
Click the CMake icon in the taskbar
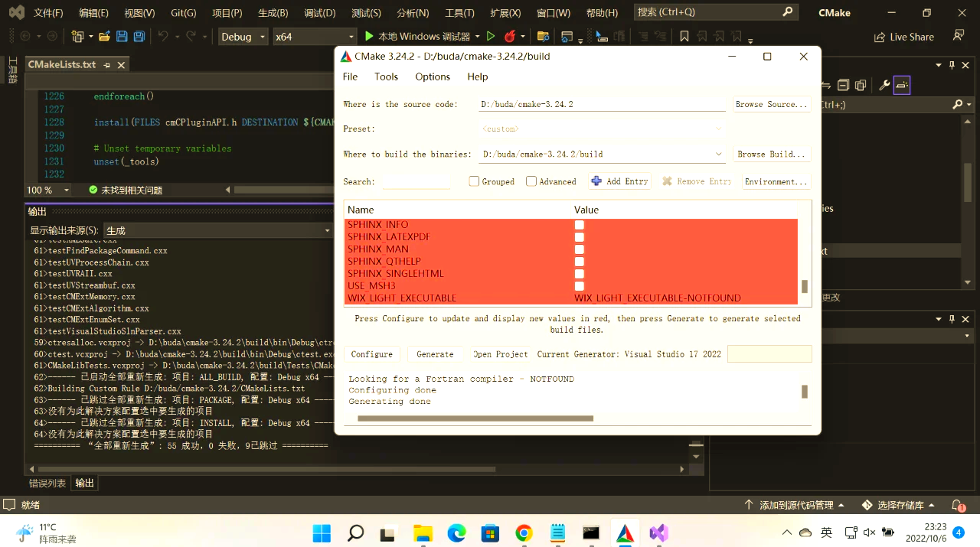coord(625,532)
